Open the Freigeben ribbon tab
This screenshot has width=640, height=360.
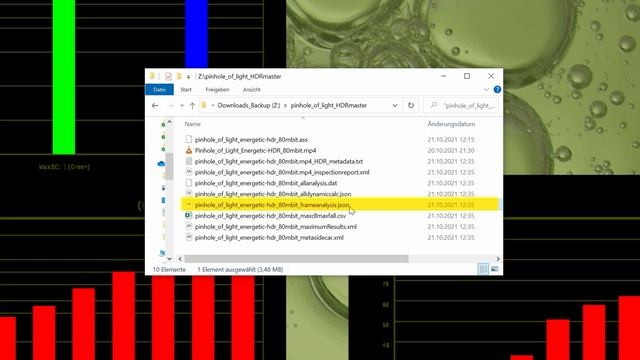coord(217,89)
